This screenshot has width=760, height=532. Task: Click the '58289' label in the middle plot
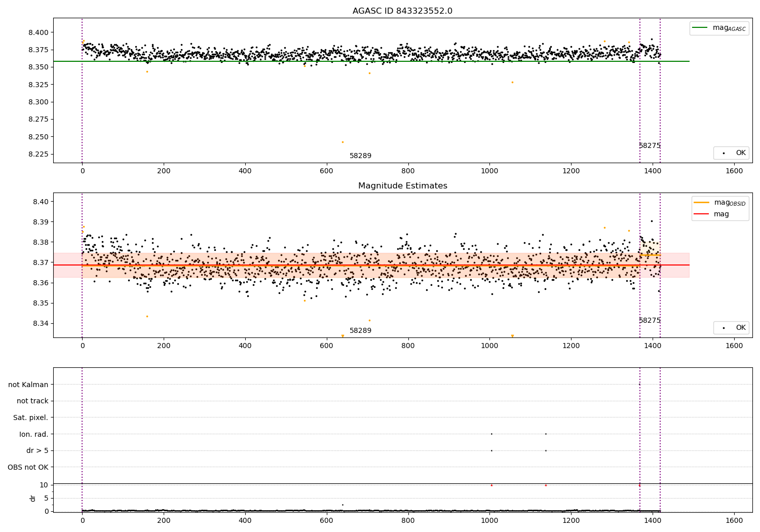coord(360,331)
